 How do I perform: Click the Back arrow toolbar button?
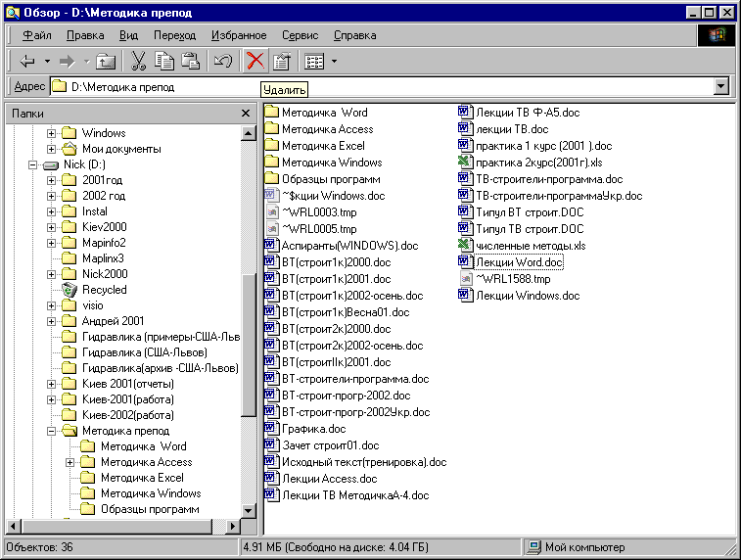27,61
